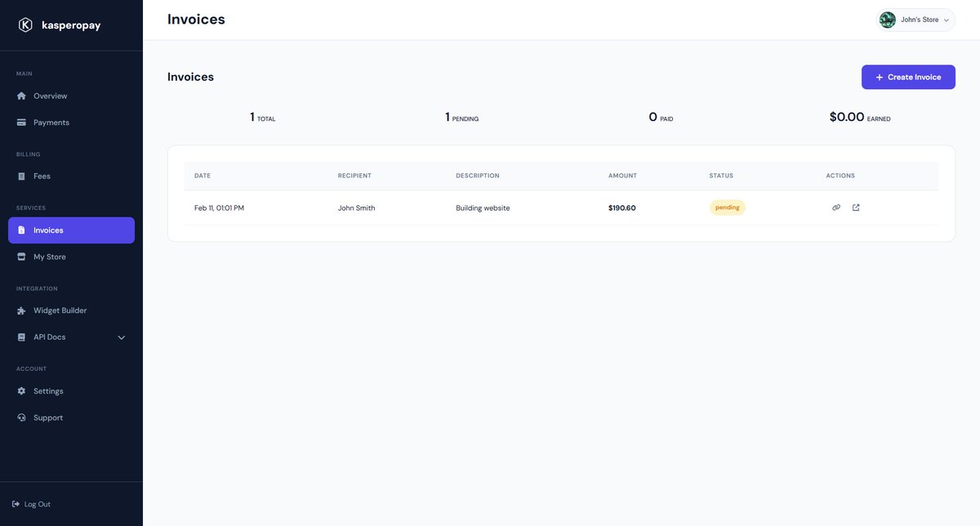Click John's Store avatar image
The width and height of the screenshot is (980, 526).
[x=888, y=20]
